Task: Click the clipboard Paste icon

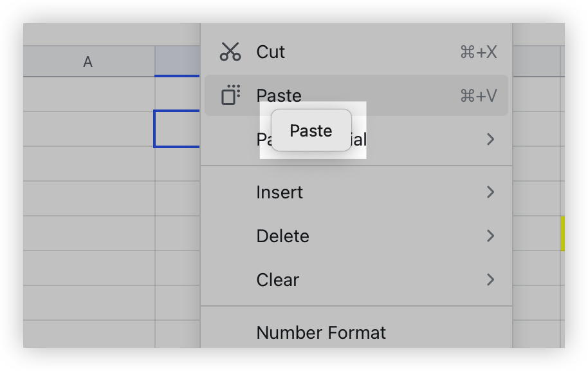Action: tap(231, 95)
